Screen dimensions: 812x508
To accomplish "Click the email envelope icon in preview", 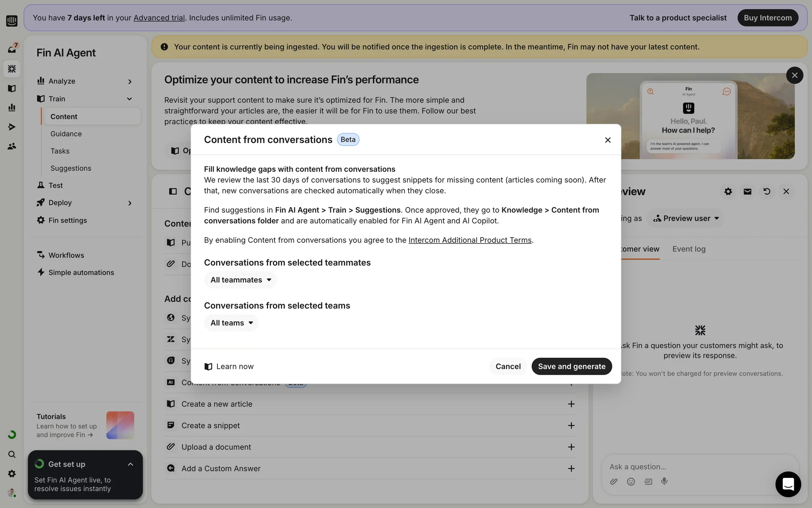I will [x=747, y=191].
